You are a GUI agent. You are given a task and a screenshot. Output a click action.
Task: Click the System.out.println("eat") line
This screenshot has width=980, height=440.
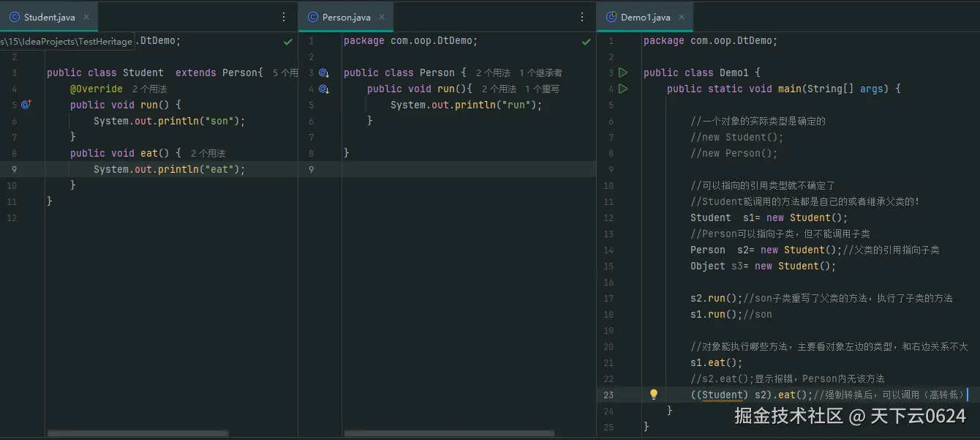click(x=170, y=169)
